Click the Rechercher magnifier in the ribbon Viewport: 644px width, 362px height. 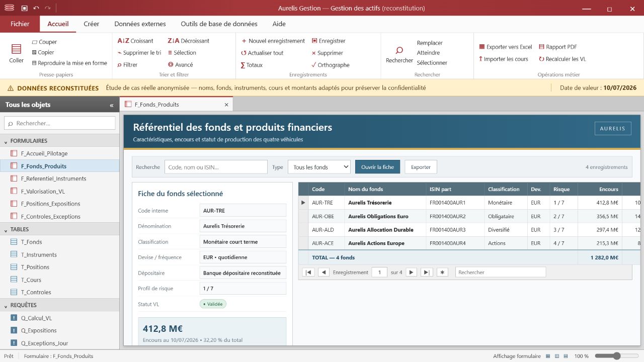[399, 50]
